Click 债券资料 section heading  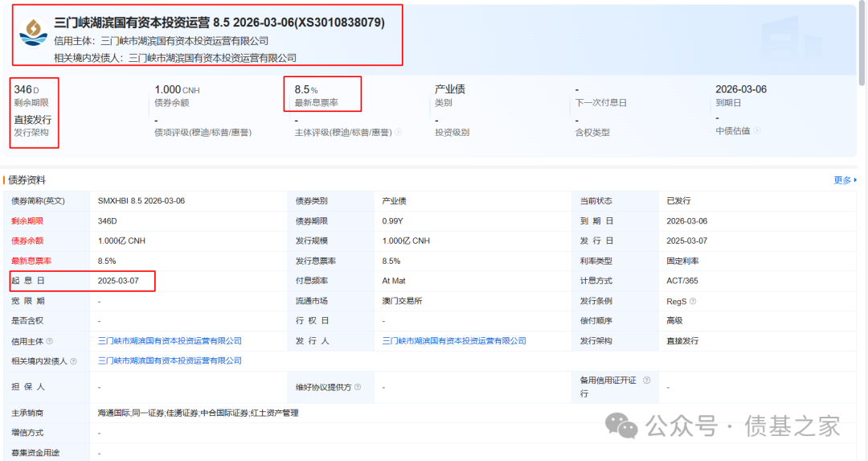click(27, 180)
